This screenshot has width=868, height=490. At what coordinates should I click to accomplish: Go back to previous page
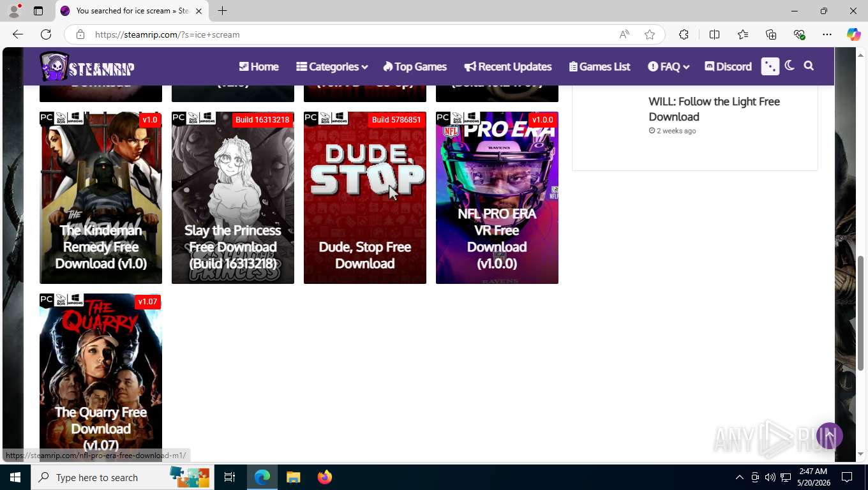[x=18, y=34]
